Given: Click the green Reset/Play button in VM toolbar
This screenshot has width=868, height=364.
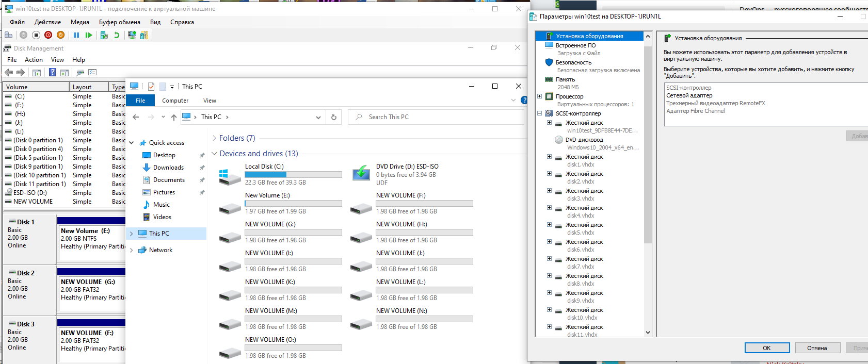Looking at the screenshot, I should (89, 35).
